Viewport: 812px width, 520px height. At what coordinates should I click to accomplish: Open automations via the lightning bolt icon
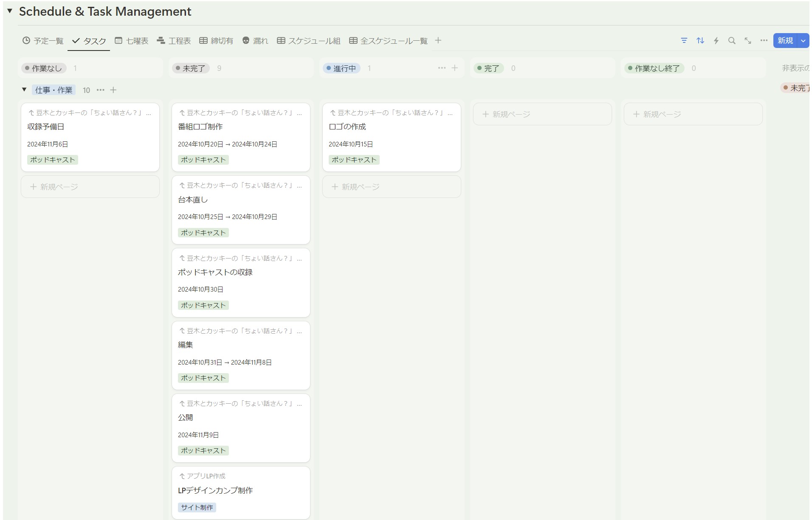(x=716, y=41)
